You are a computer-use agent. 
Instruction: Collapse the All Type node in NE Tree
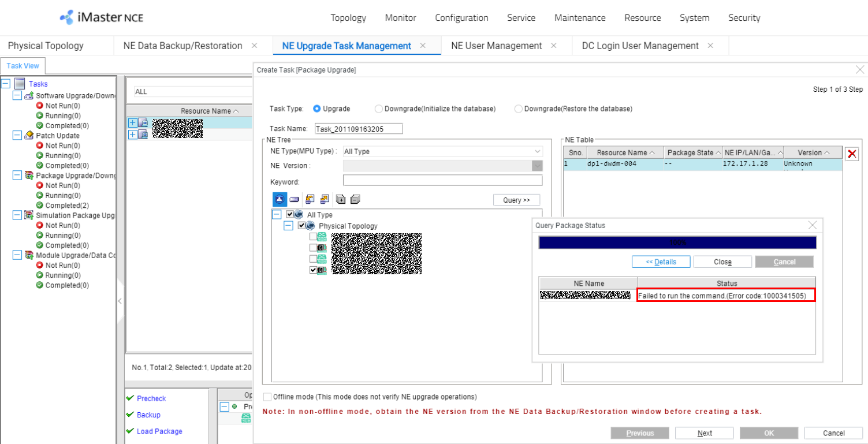coord(277,214)
